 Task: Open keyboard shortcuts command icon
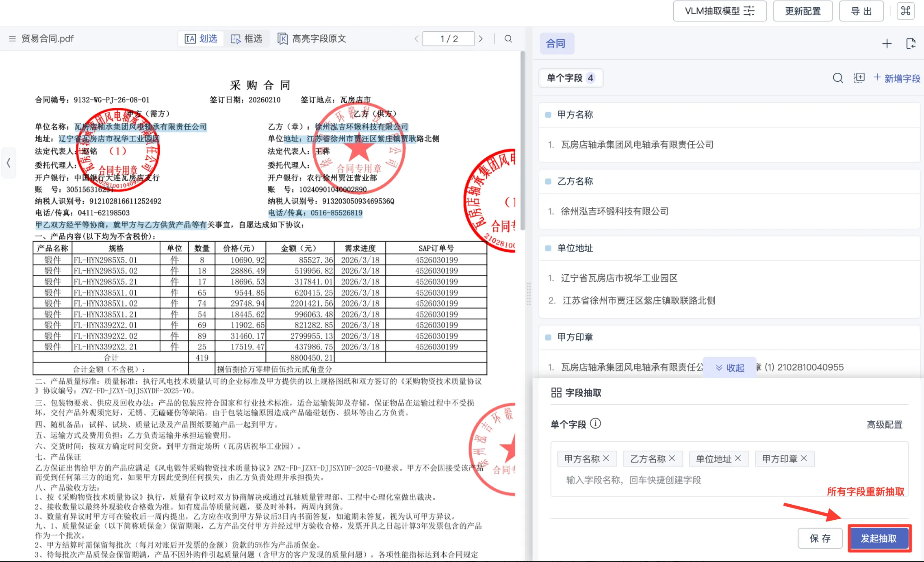point(906,11)
